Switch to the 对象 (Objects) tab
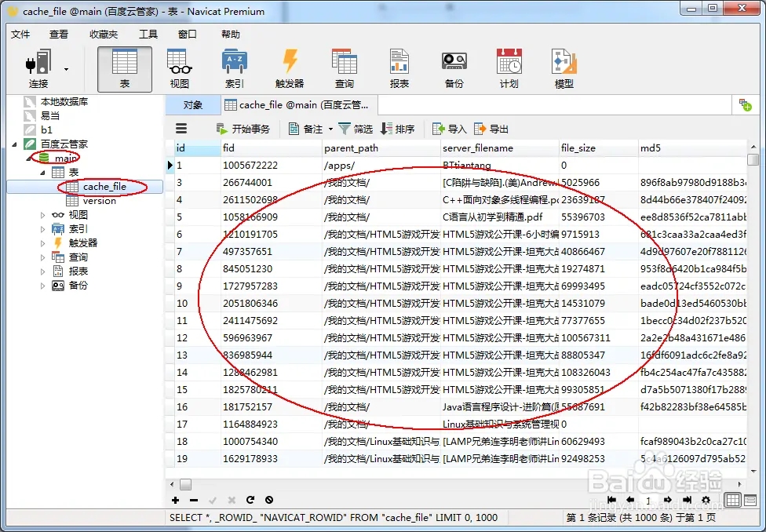766x532 pixels. point(192,105)
